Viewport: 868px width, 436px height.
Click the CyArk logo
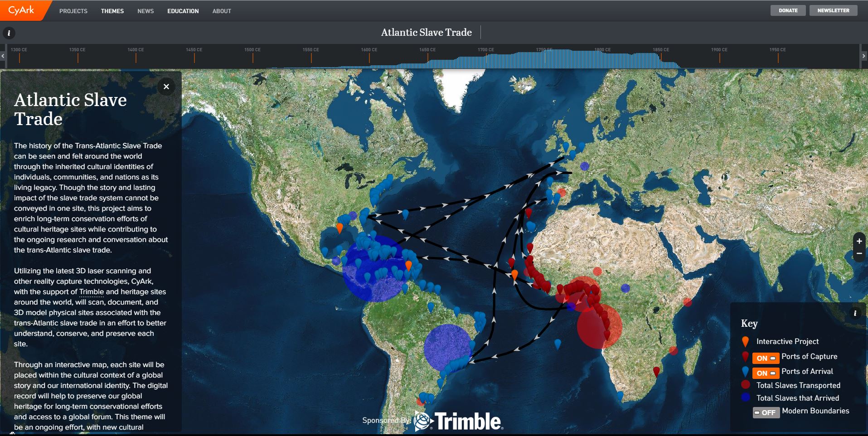pos(21,10)
